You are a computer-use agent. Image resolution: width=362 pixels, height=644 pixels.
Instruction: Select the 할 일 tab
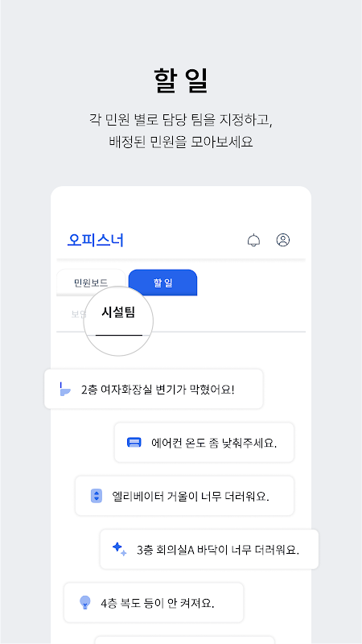point(163,283)
